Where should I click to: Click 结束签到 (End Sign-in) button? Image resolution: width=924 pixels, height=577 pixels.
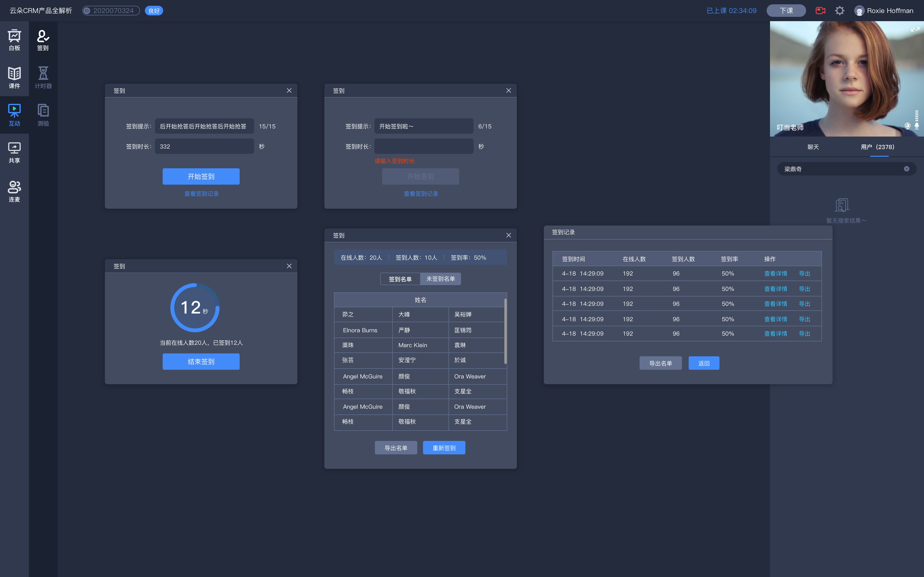coord(201,361)
